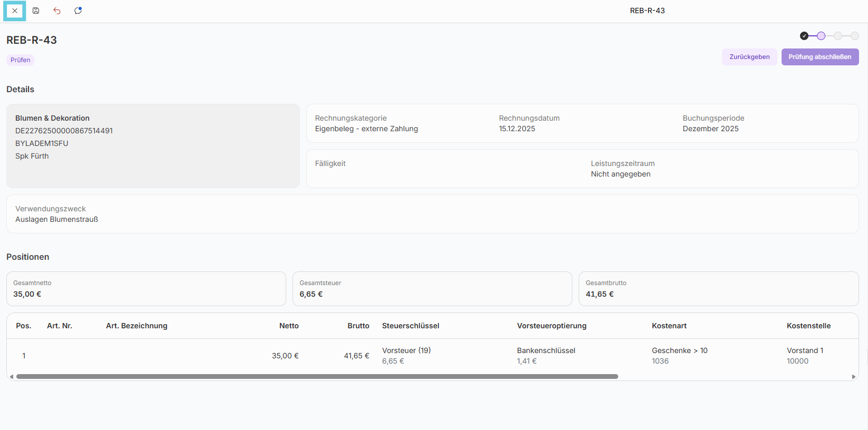The width and height of the screenshot is (868, 430).
Task: Close the REB-R-43 document view
Action: point(15,11)
